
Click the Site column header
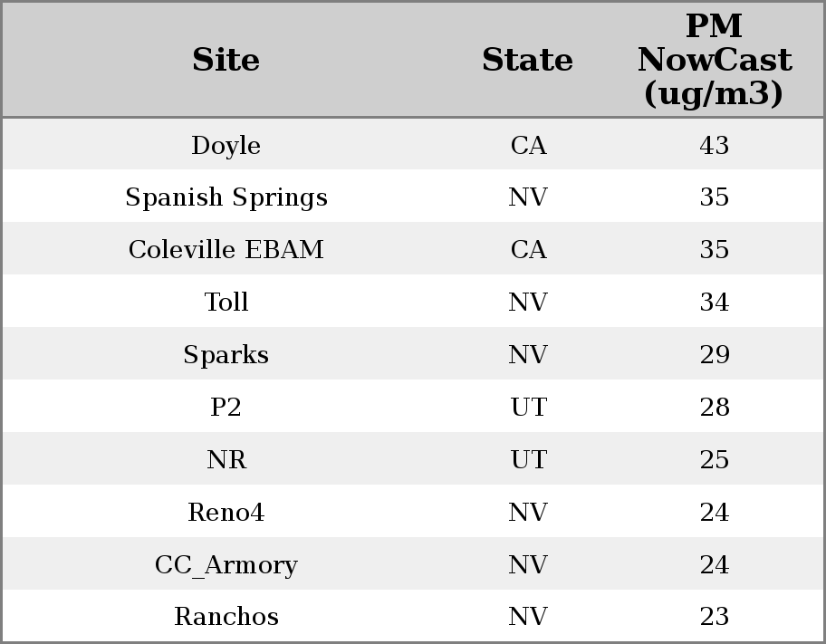click(x=226, y=61)
